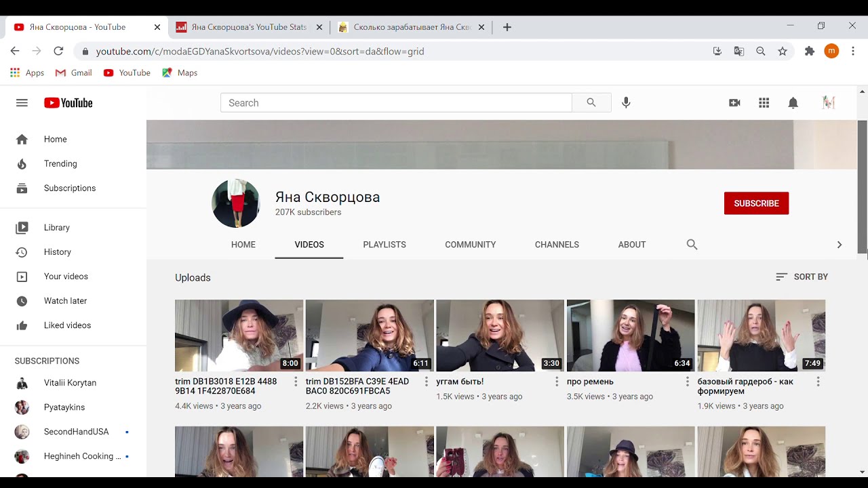868x488 pixels.
Task: Go back in browser history
Action: pyautogui.click(x=15, y=51)
